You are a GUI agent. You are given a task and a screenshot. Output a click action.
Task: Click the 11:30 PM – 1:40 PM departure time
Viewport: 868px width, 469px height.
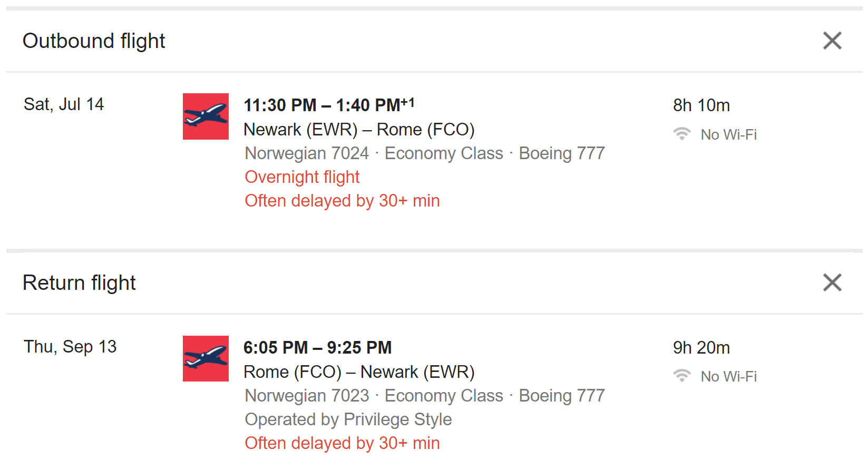[x=328, y=105]
